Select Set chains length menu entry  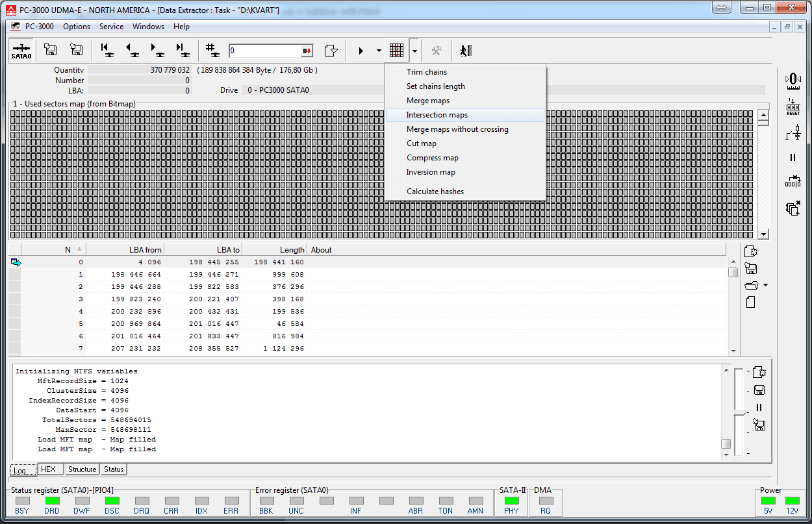click(465, 86)
